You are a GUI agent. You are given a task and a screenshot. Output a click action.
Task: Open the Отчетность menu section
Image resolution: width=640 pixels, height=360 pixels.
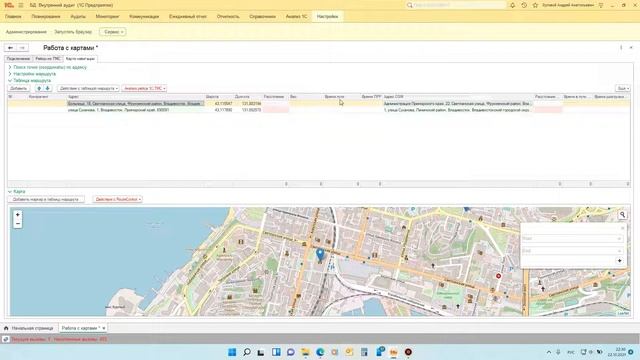(228, 17)
